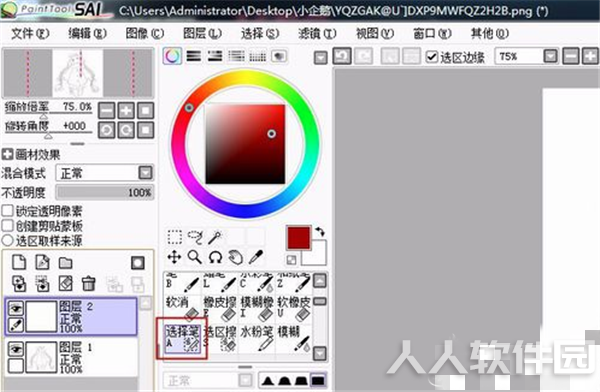Open the 文件 menu
This screenshot has height=392, width=600.
pos(30,34)
